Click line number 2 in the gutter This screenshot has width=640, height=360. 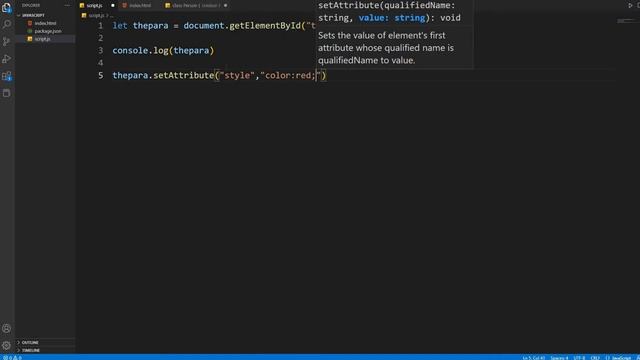pos(100,38)
